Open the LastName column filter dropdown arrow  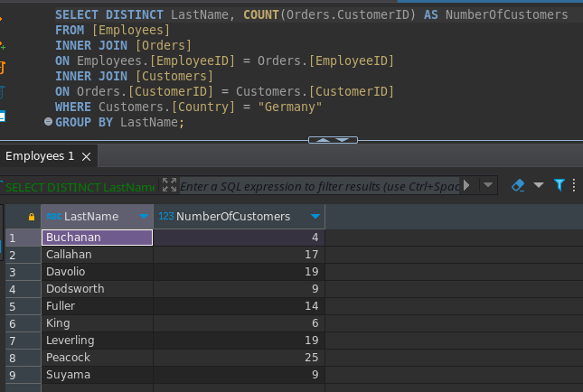click(144, 216)
